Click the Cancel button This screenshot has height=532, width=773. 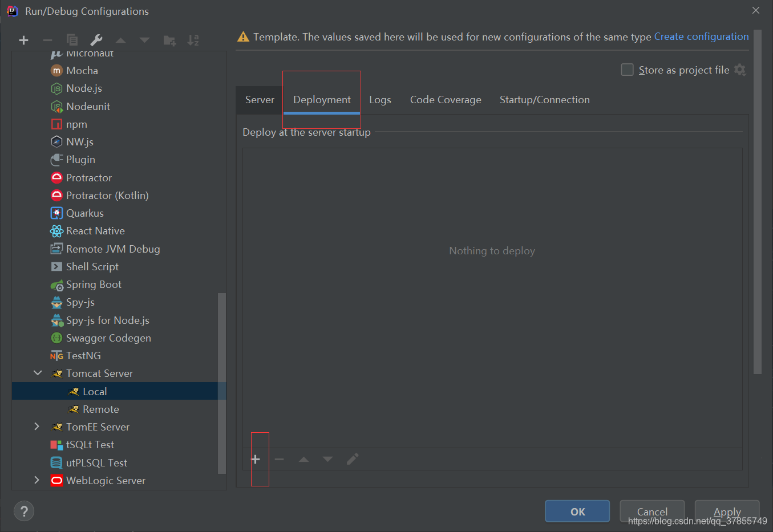click(x=652, y=511)
